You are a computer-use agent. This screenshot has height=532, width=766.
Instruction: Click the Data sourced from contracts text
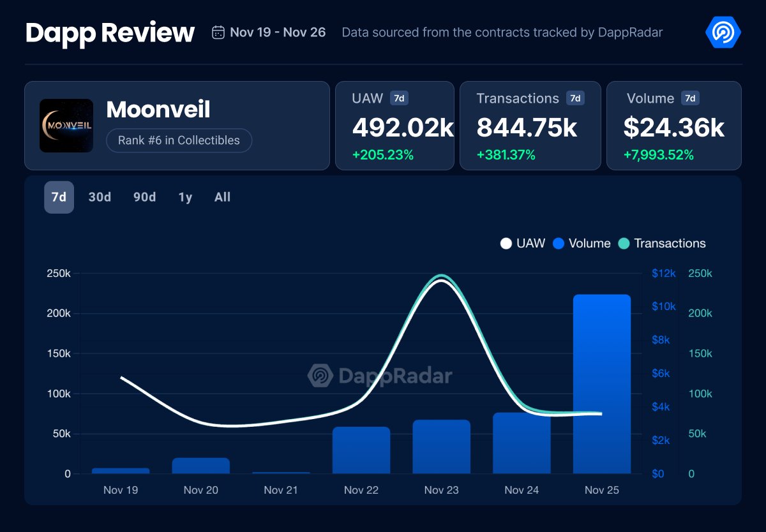(x=502, y=32)
